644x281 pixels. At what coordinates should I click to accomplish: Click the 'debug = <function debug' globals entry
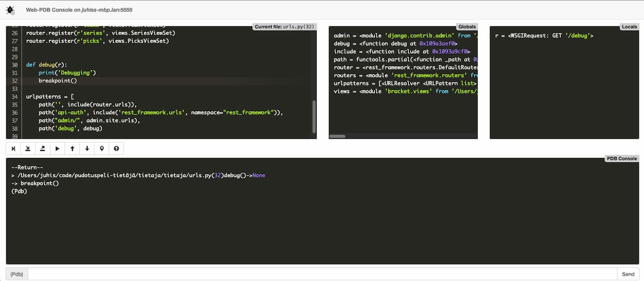[396, 44]
